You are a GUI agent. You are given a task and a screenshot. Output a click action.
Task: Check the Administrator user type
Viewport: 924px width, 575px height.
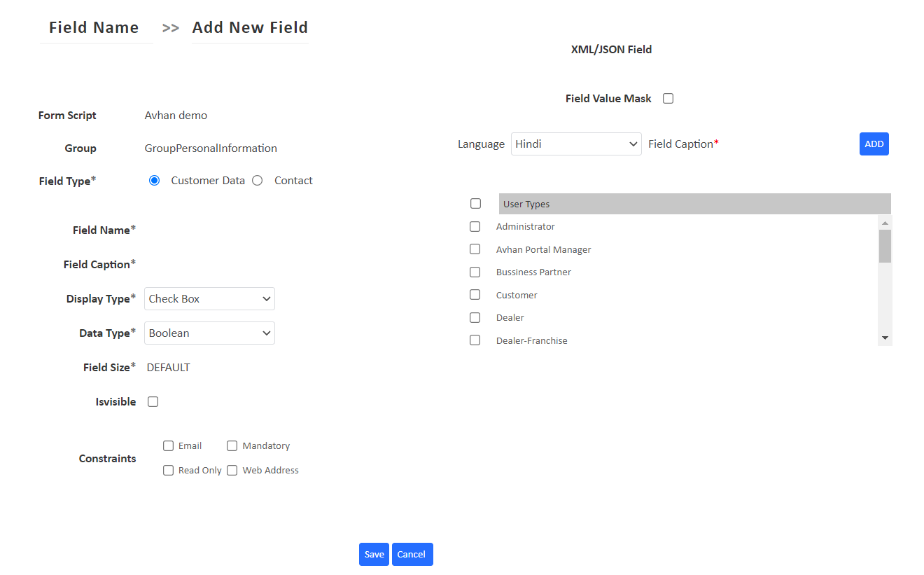coord(475,226)
